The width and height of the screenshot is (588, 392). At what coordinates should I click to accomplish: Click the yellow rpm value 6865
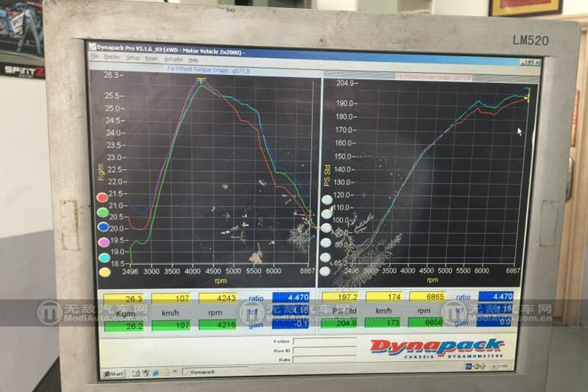(428, 296)
